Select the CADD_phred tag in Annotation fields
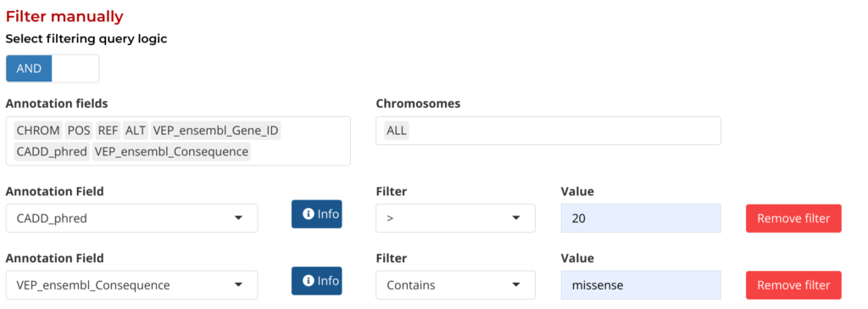The image size is (868, 309). (52, 151)
